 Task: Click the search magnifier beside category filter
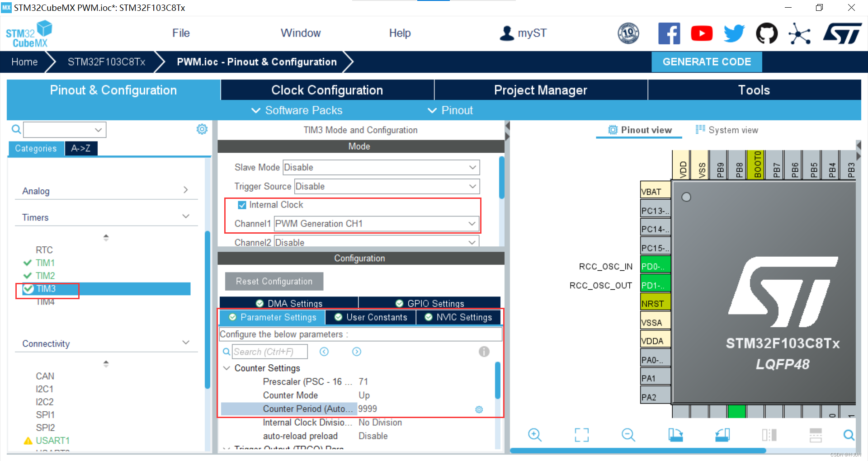[16, 130]
